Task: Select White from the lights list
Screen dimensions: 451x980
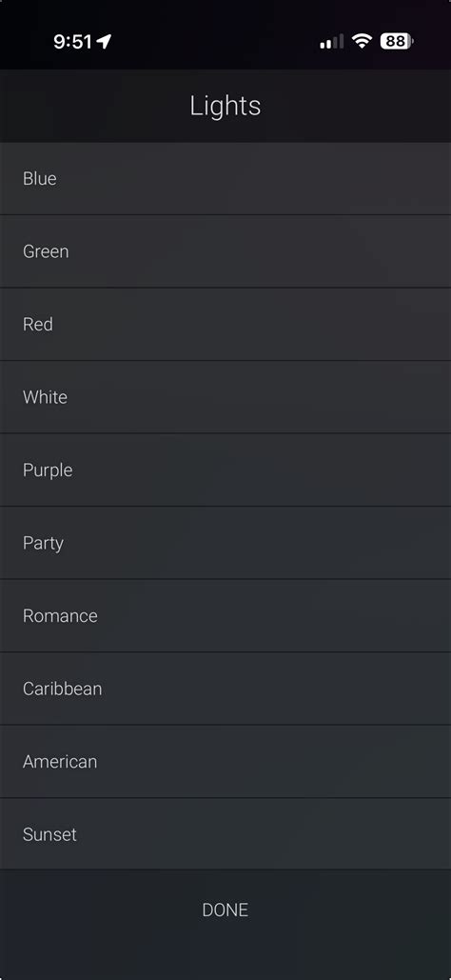Action: pyautogui.click(x=225, y=397)
